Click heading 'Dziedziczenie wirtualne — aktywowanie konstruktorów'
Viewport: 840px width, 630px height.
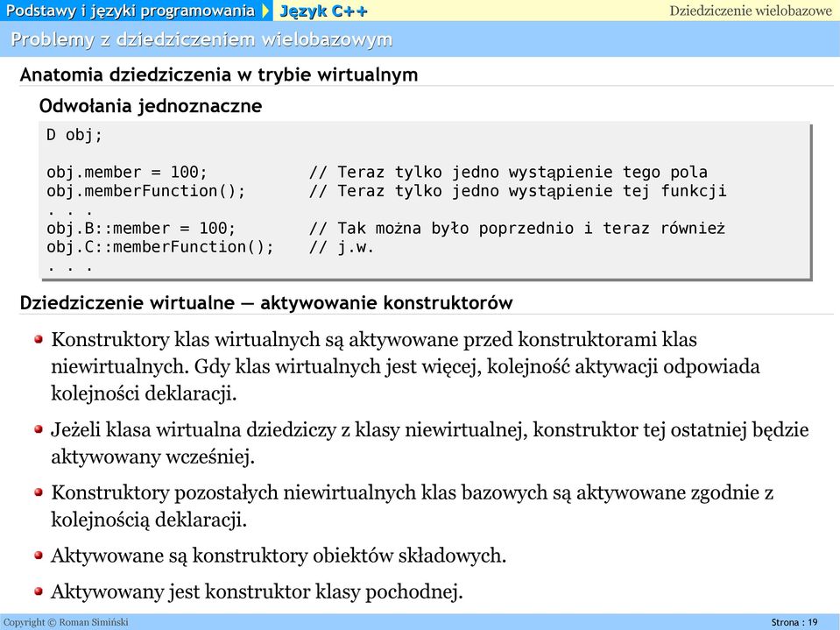(266, 302)
